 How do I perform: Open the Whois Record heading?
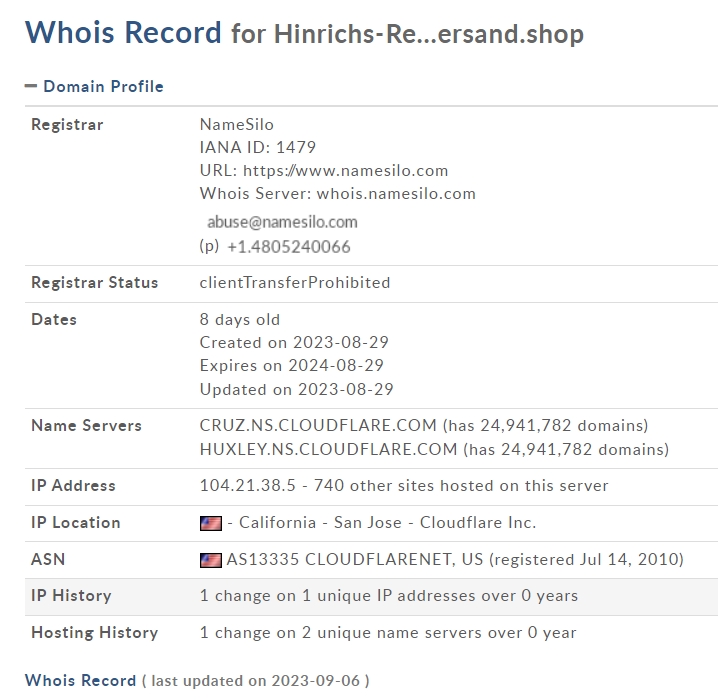pos(123,33)
